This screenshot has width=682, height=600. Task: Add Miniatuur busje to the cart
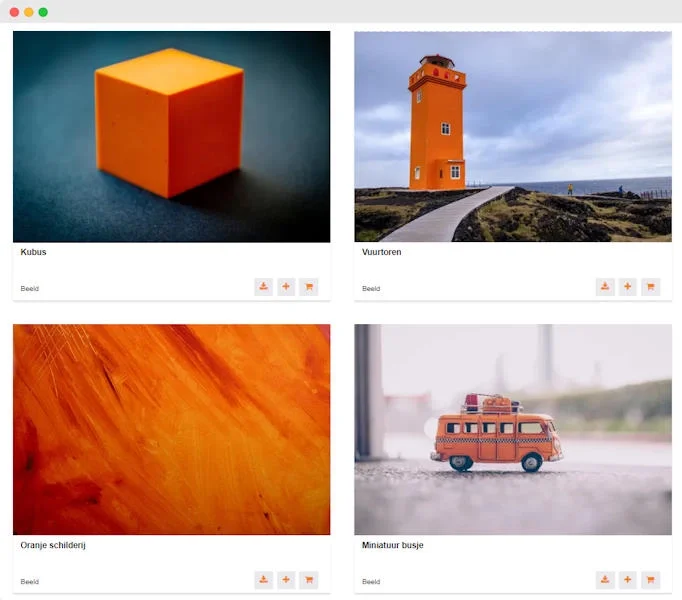(x=651, y=580)
